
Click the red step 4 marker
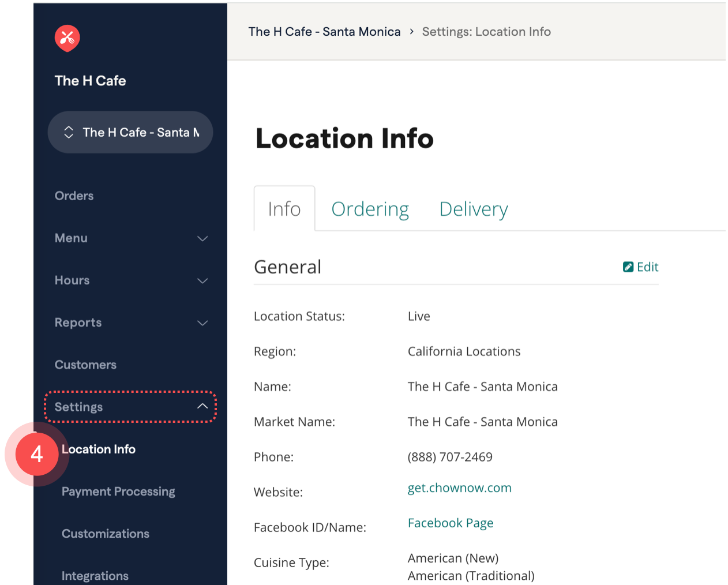coord(37,455)
